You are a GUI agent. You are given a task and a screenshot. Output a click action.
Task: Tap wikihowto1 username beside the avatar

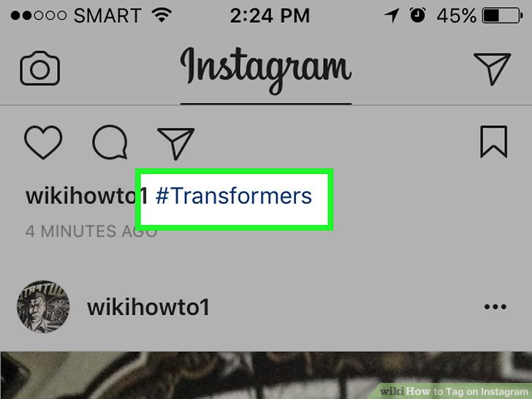point(148,307)
